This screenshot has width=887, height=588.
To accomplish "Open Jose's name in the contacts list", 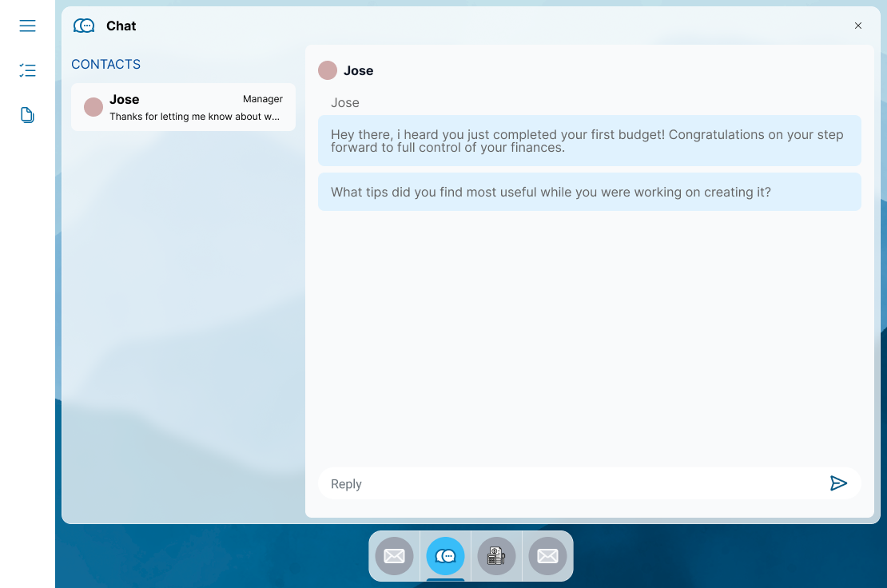I will click(x=124, y=100).
